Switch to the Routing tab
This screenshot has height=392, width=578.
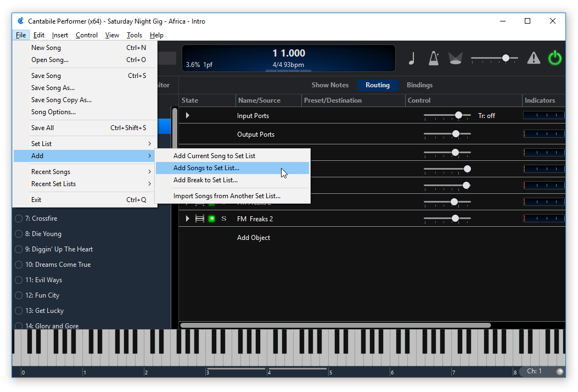(378, 85)
